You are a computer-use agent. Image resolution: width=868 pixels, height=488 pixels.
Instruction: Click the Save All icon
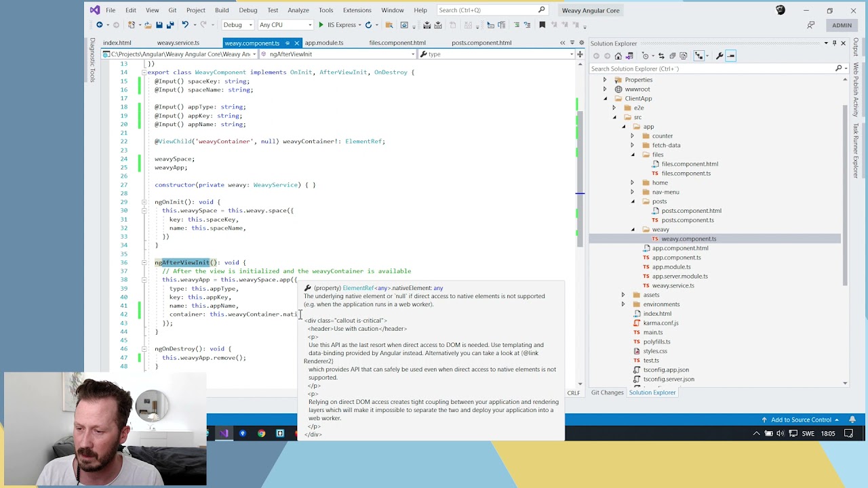(170, 25)
